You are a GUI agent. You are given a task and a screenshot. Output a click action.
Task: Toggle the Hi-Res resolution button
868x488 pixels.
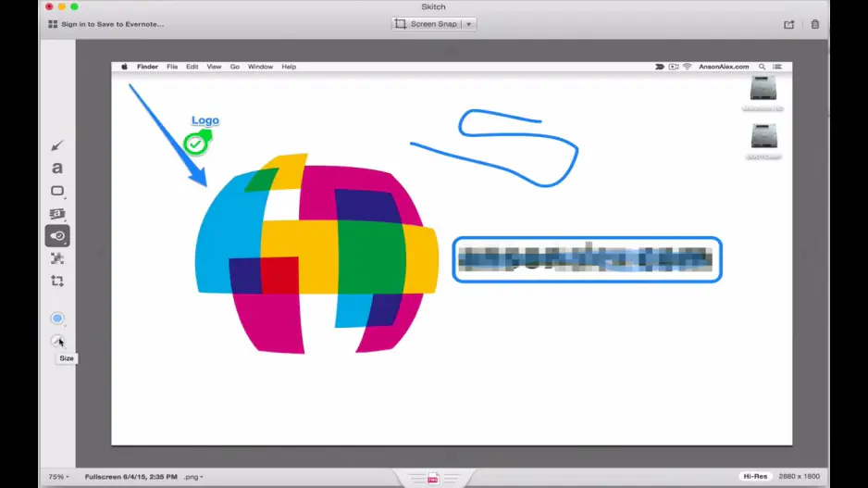coord(755,476)
